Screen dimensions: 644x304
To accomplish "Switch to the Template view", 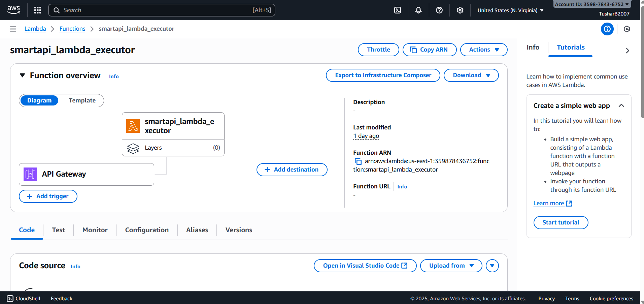I will 82,100.
